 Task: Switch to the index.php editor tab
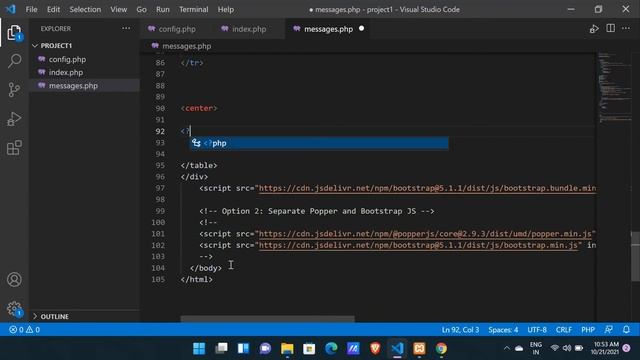pyautogui.click(x=248, y=29)
